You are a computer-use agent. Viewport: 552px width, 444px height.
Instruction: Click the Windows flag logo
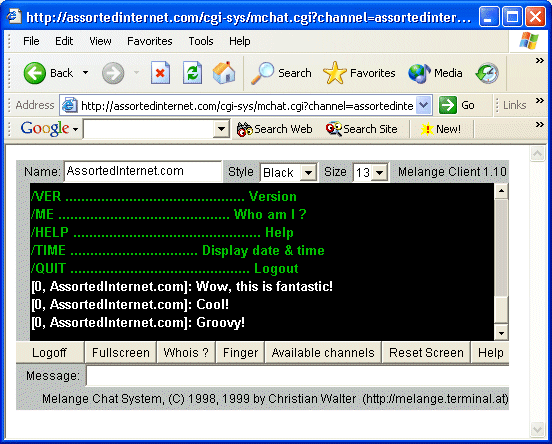[528, 41]
